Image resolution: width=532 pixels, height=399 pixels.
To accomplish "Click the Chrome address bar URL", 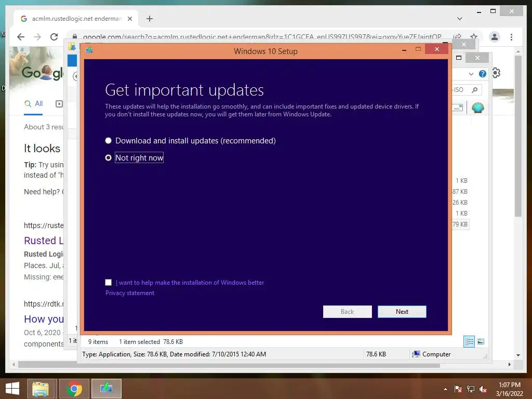I will [x=262, y=37].
